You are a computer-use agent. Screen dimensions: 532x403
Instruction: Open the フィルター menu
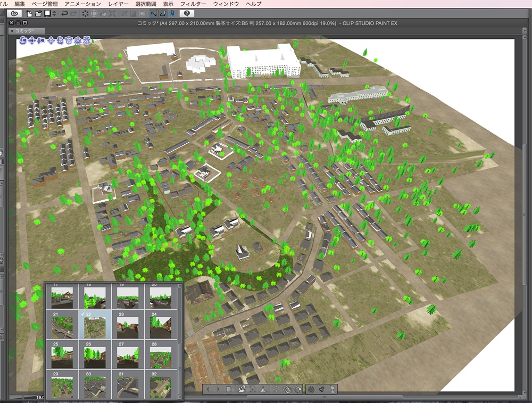[x=193, y=4]
